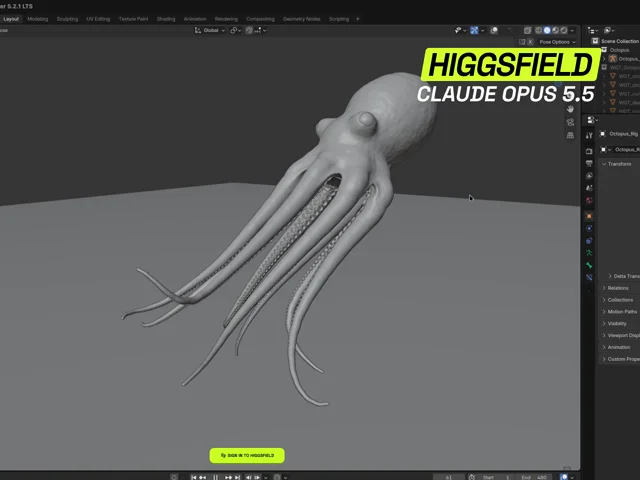640x480 pixels.
Task: Open the green Armature data properties tab
Action: (589, 253)
